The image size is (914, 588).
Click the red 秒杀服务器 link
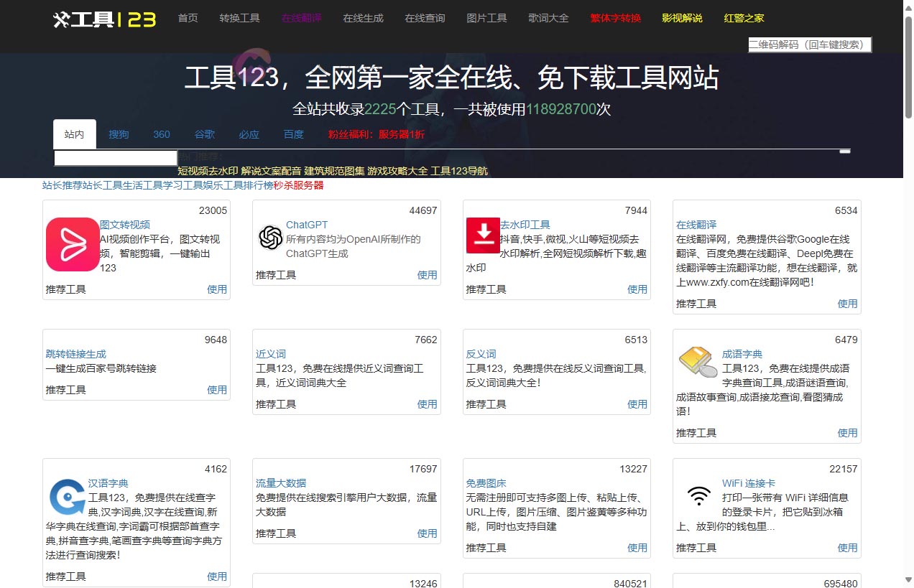point(299,185)
